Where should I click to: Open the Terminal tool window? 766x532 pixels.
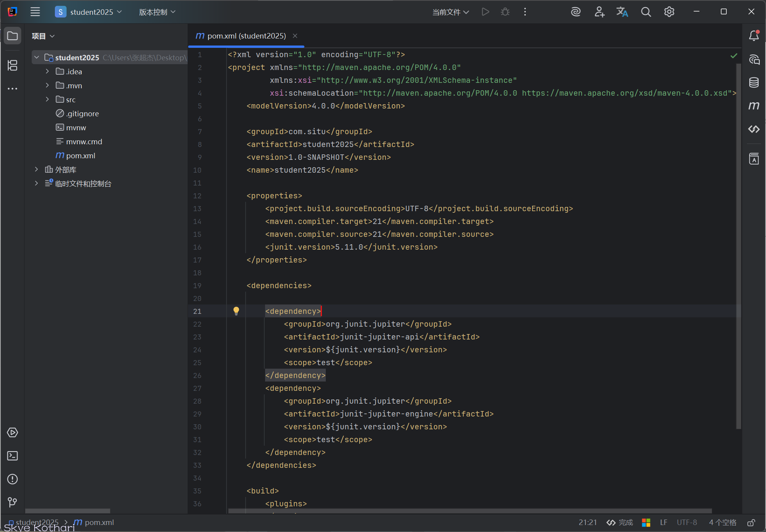(x=12, y=456)
